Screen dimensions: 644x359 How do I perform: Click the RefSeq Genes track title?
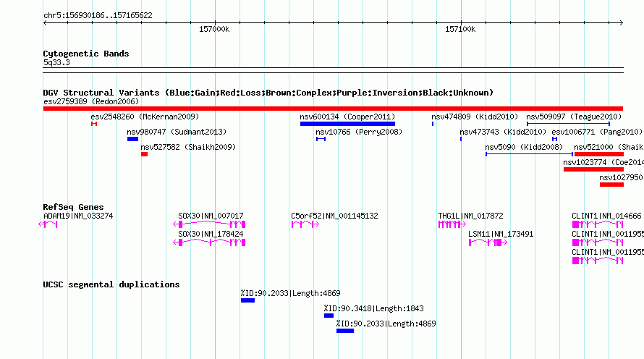coord(74,207)
